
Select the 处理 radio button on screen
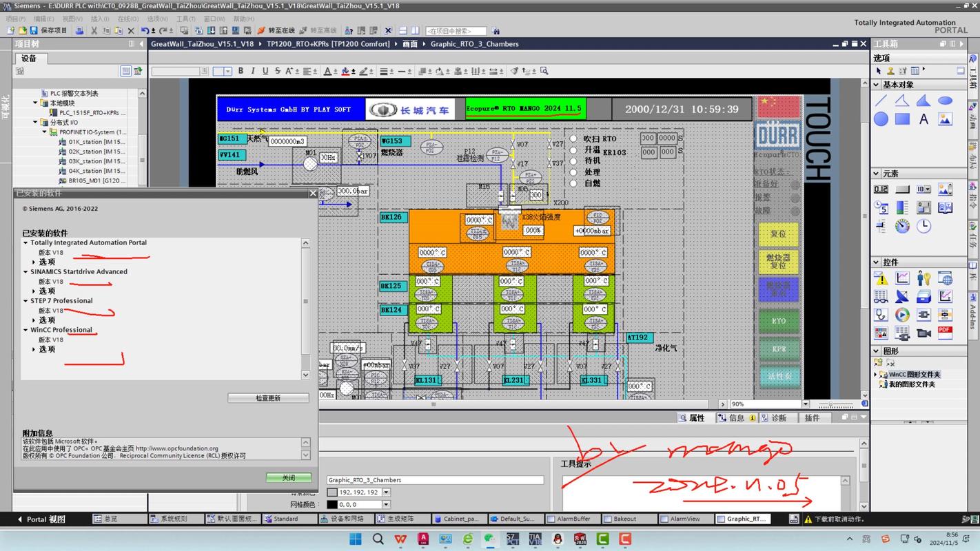pos(573,172)
